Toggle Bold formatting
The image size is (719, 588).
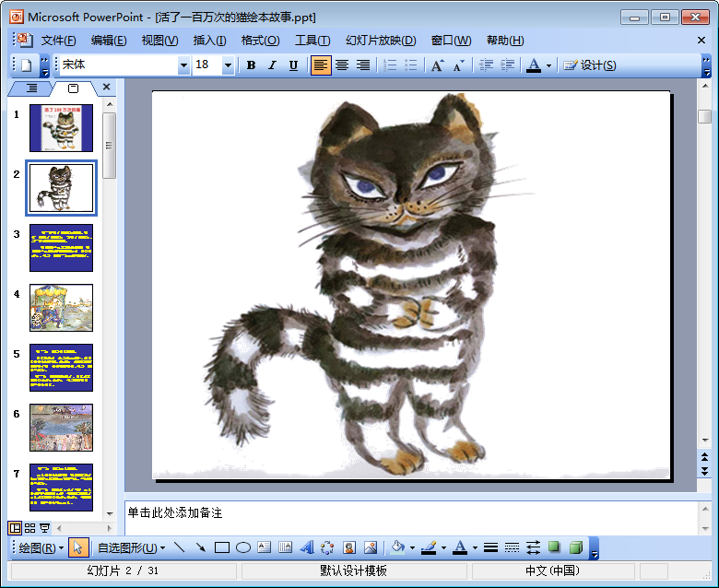(251, 65)
